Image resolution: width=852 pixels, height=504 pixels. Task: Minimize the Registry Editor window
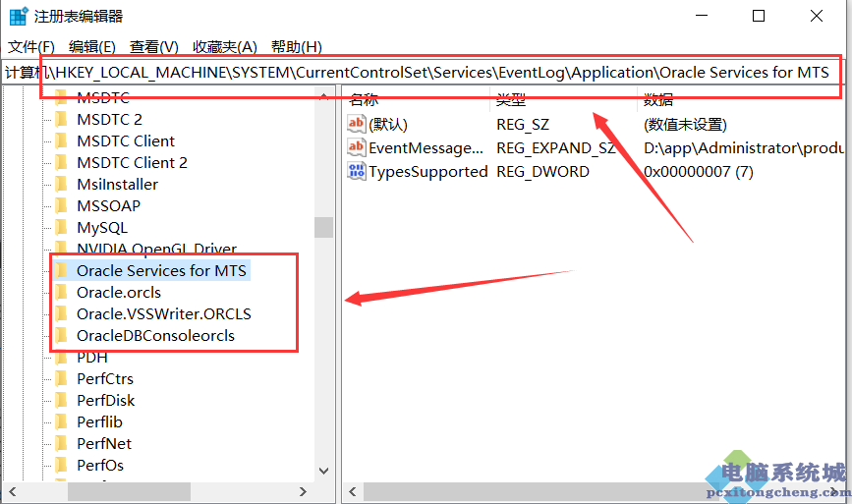pos(702,17)
